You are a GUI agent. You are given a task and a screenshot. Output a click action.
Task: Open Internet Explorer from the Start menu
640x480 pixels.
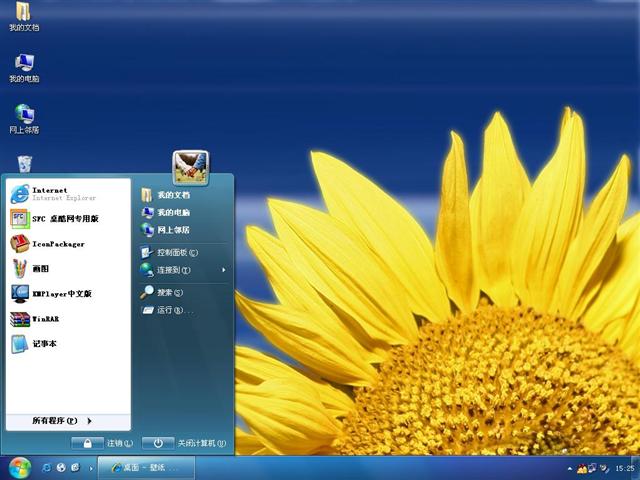[68, 194]
